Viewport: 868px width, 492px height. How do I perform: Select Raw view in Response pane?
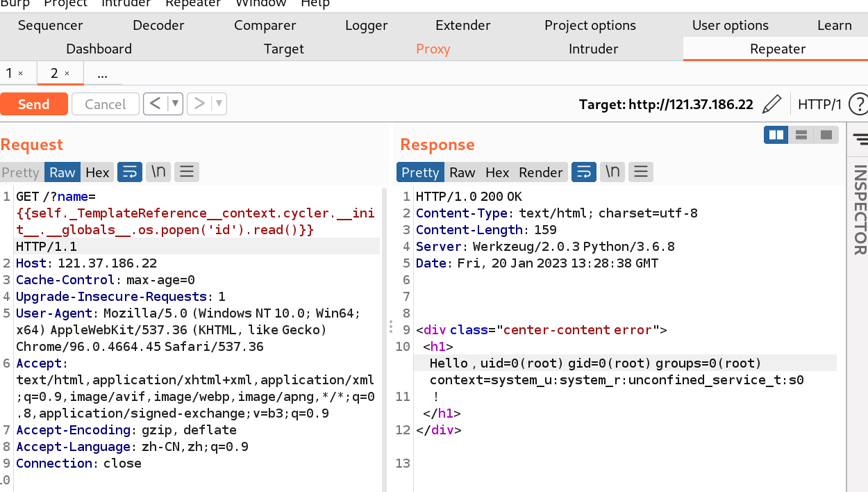[462, 172]
